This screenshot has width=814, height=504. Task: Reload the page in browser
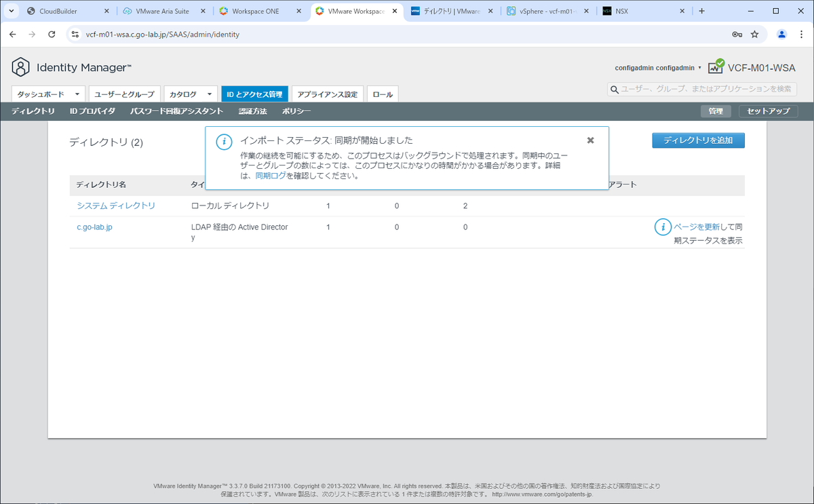point(52,34)
